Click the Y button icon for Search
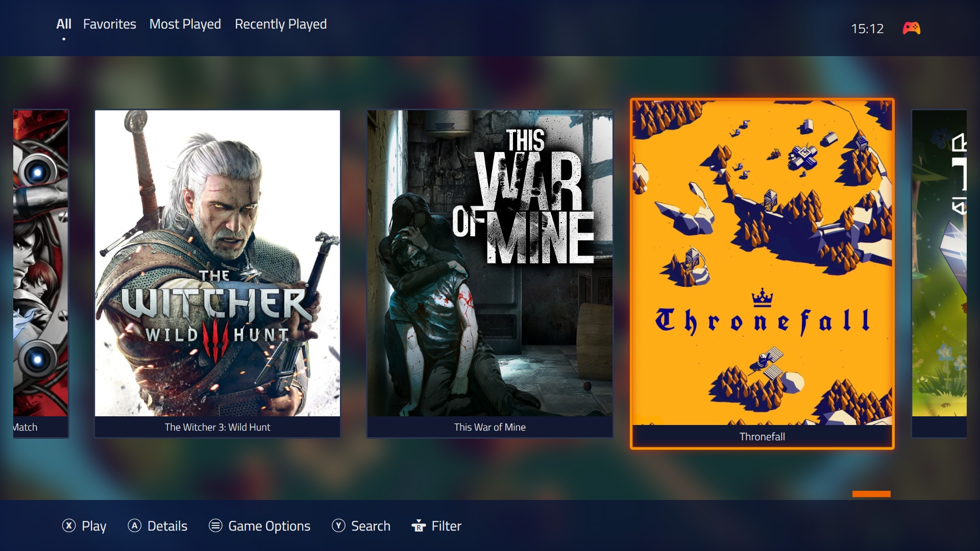 tap(338, 525)
